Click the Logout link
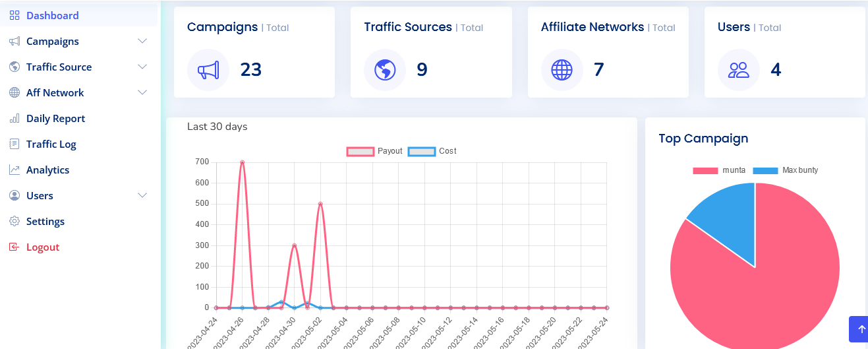 pos(43,247)
